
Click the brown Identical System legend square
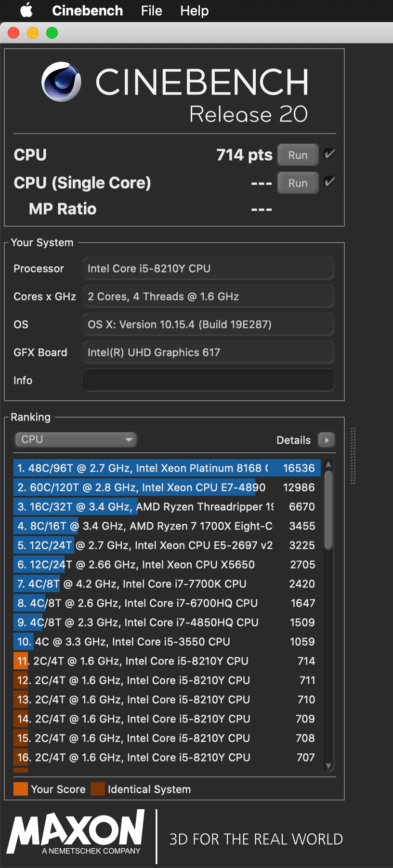[98, 789]
